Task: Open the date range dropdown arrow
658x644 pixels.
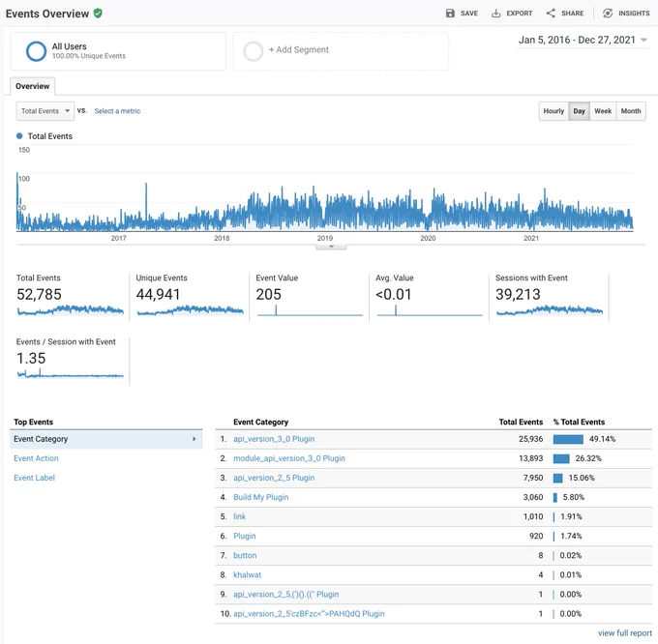Action: (x=643, y=41)
